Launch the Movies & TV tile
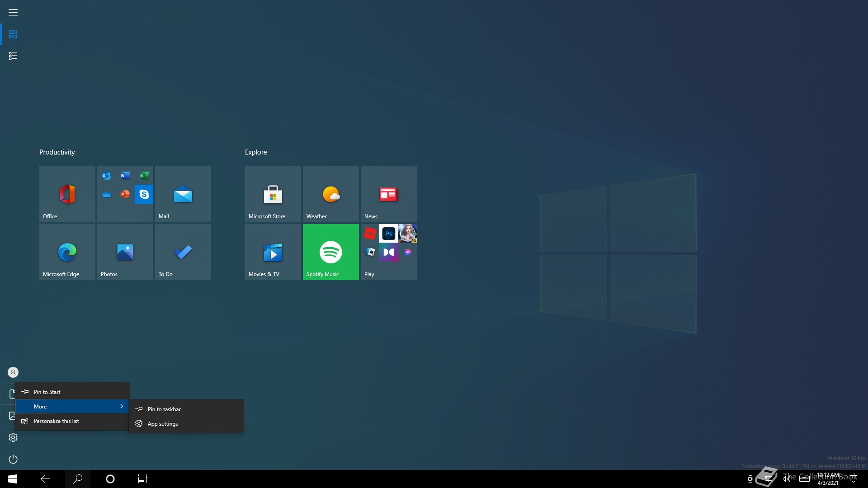This screenshot has height=488, width=868. pyautogui.click(x=273, y=252)
